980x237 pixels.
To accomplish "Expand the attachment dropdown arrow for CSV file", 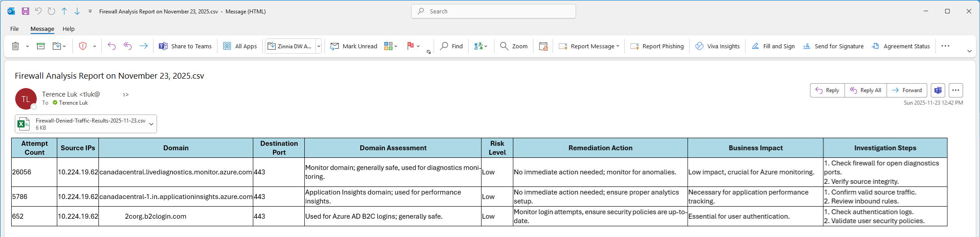I will tap(151, 124).
